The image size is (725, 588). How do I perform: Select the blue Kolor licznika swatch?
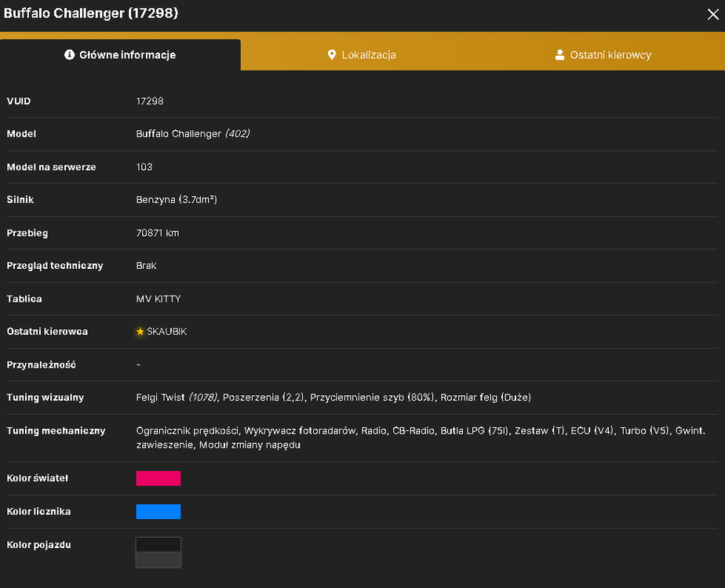(x=158, y=511)
